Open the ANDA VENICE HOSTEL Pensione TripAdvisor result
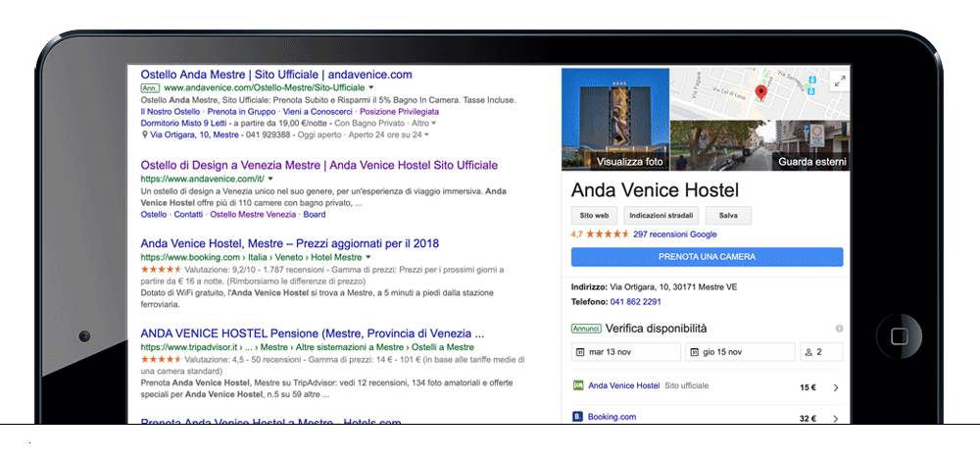 pyautogui.click(x=313, y=334)
